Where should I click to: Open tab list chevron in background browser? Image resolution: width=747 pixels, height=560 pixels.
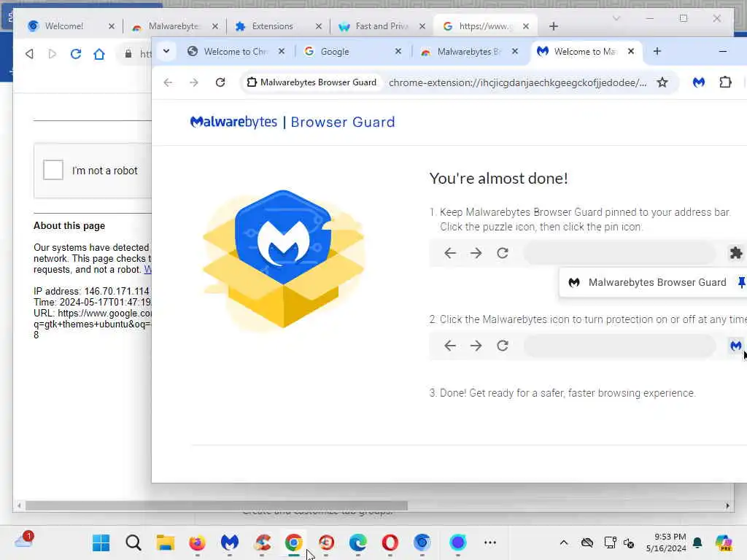tap(616, 18)
